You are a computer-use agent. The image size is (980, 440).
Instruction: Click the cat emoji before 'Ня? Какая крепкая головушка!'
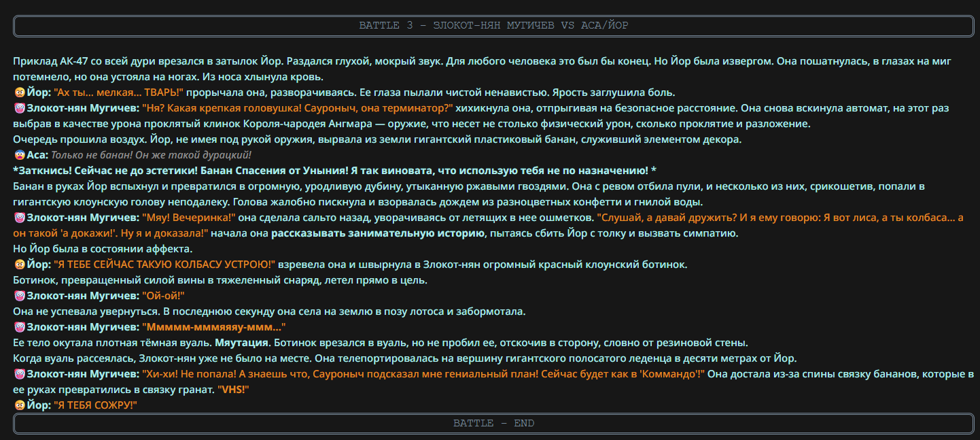19,108
